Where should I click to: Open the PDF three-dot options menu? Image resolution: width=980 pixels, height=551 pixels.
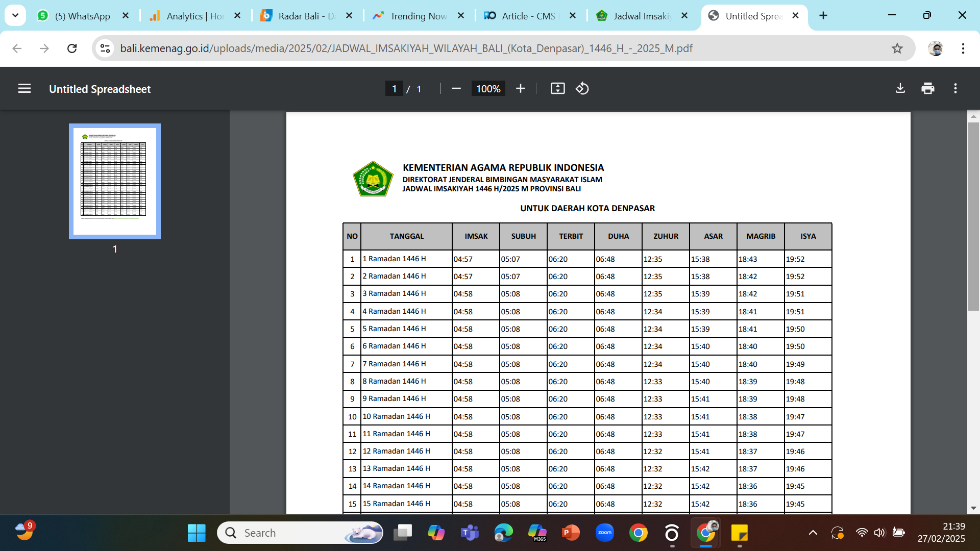955,88
